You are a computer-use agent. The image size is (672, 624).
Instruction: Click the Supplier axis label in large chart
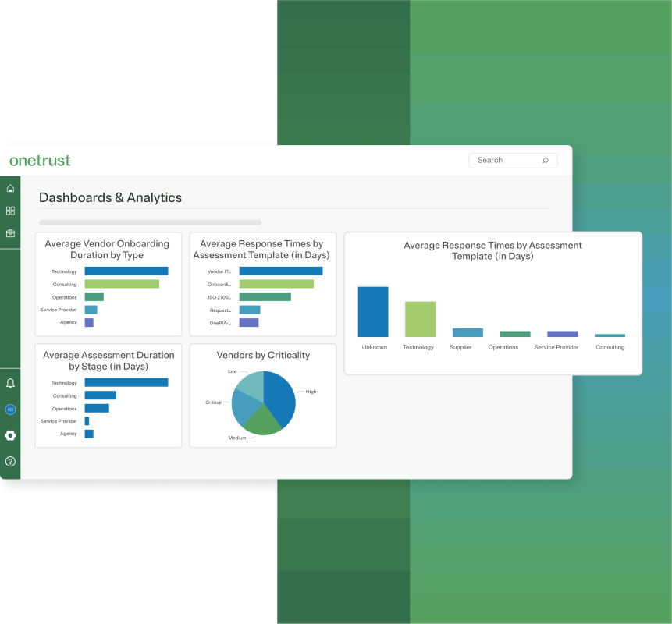click(460, 347)
